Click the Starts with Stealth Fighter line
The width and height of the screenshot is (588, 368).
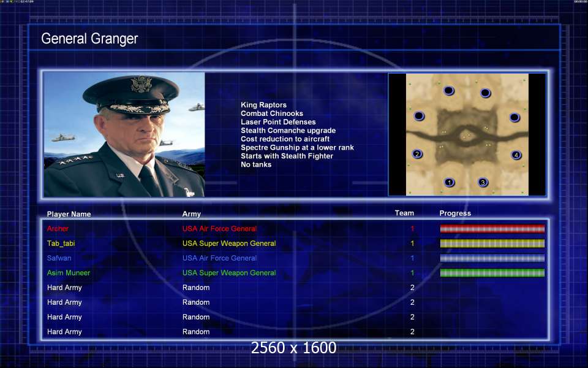pyautogui.click(x=287, y=156)
